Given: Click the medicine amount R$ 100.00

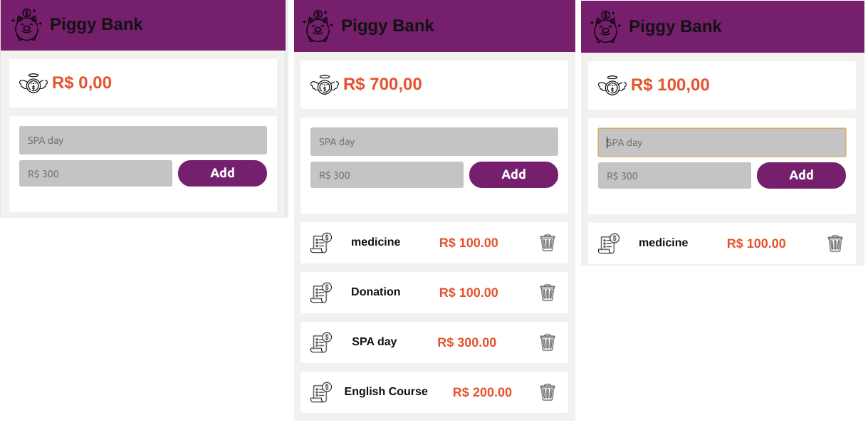Looking at the screenshot, I should tap(468, 243).
